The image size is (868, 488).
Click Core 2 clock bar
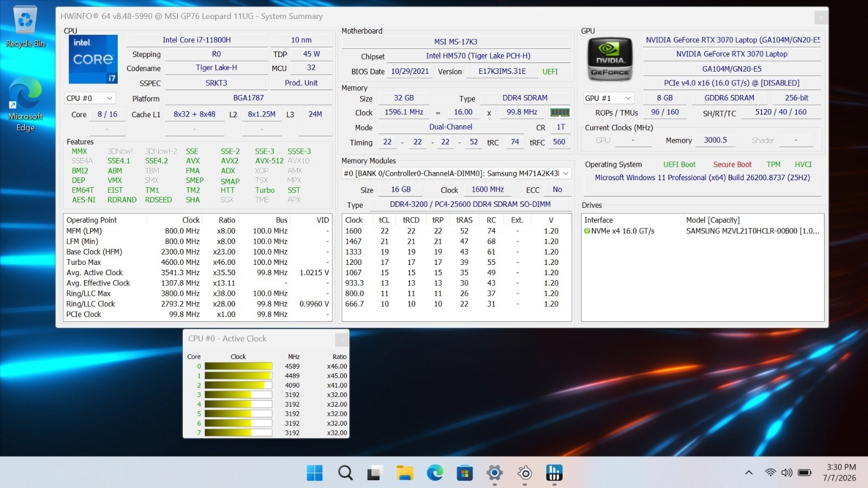coord(238,385)
